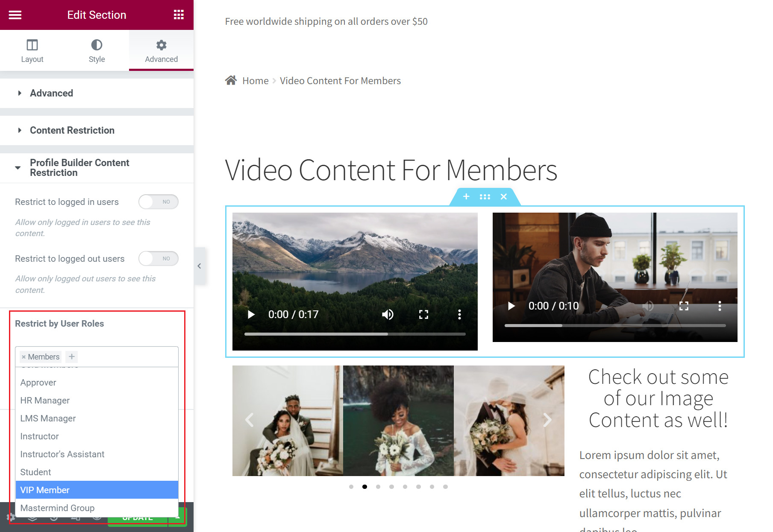The height and width of the screenshot is (532, 773).
Task: Select HR Manager role from list
Action: click(x=97, y=400)
